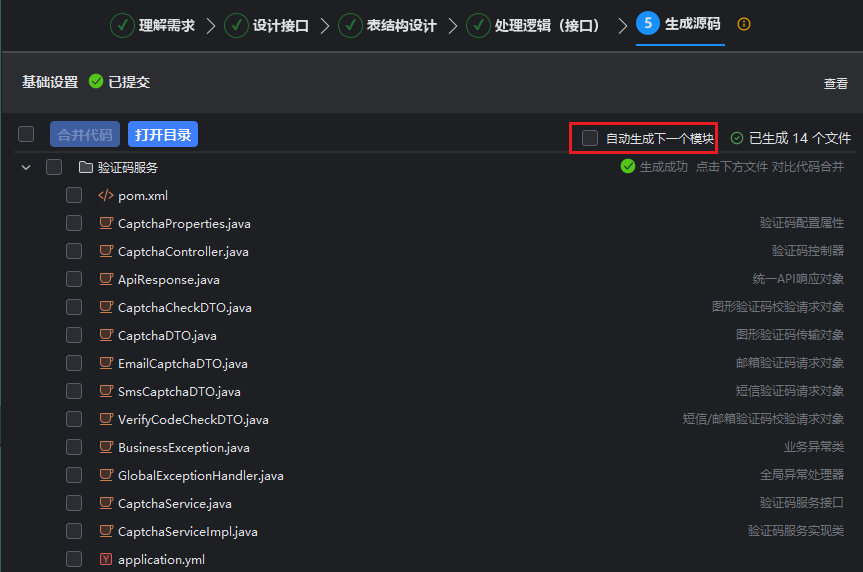Open the 处理逻辑（接口） step
863x572 pixels.
coord(546,25)
